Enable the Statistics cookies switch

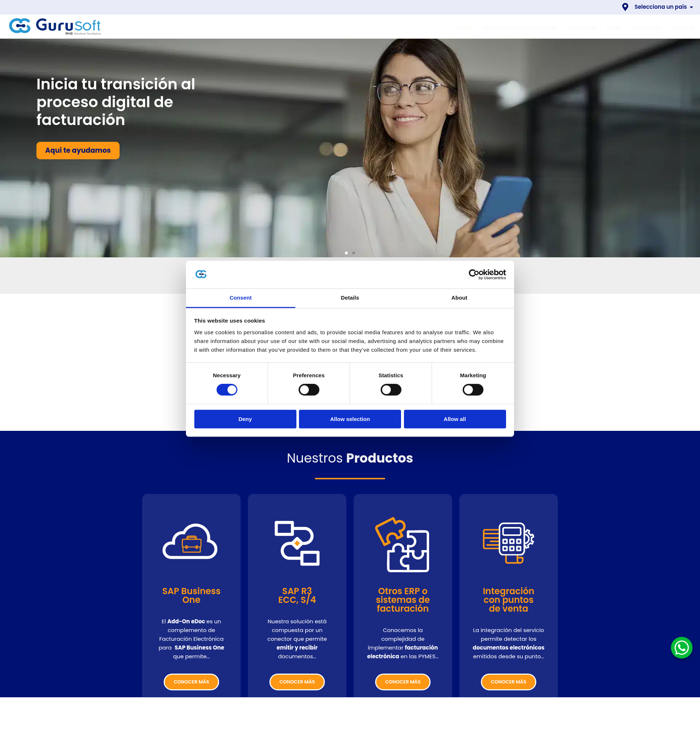tap(391, 390)
